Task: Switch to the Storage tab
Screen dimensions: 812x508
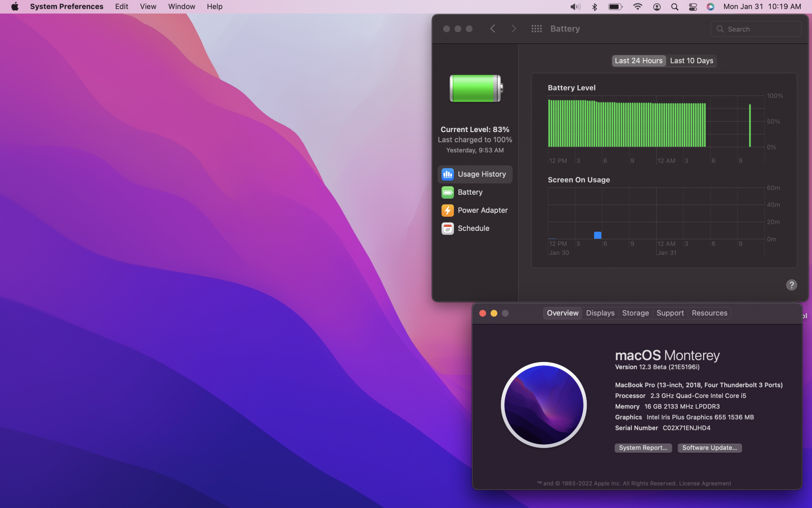Action: click(x=635, y=313)
